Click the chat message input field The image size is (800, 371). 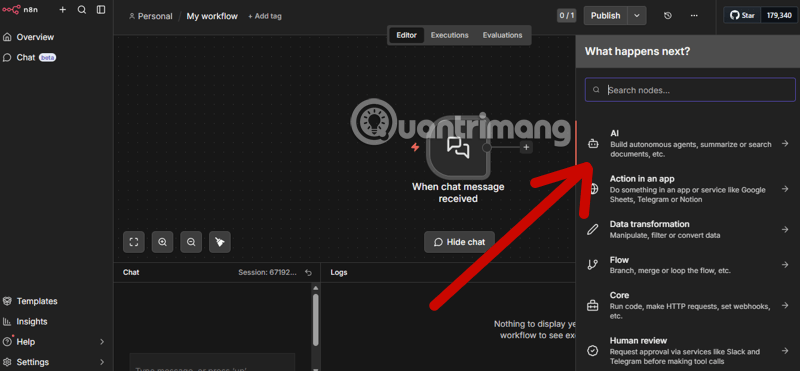212,362
